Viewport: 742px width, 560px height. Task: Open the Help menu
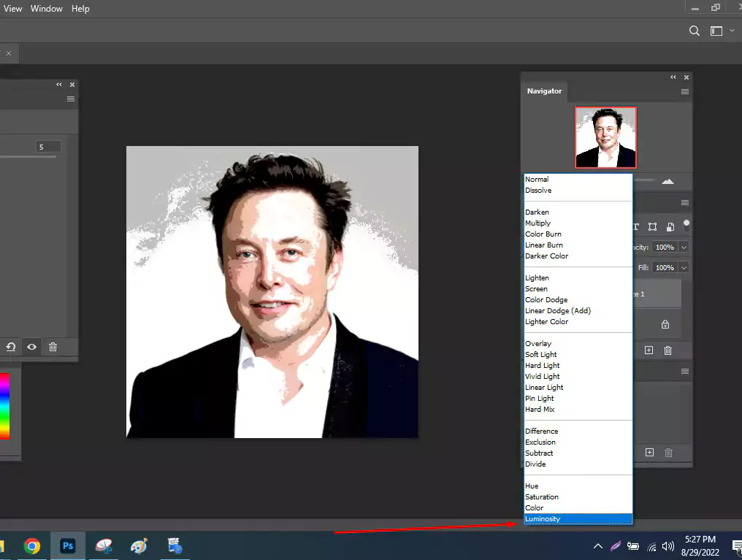tap(80, 9)
